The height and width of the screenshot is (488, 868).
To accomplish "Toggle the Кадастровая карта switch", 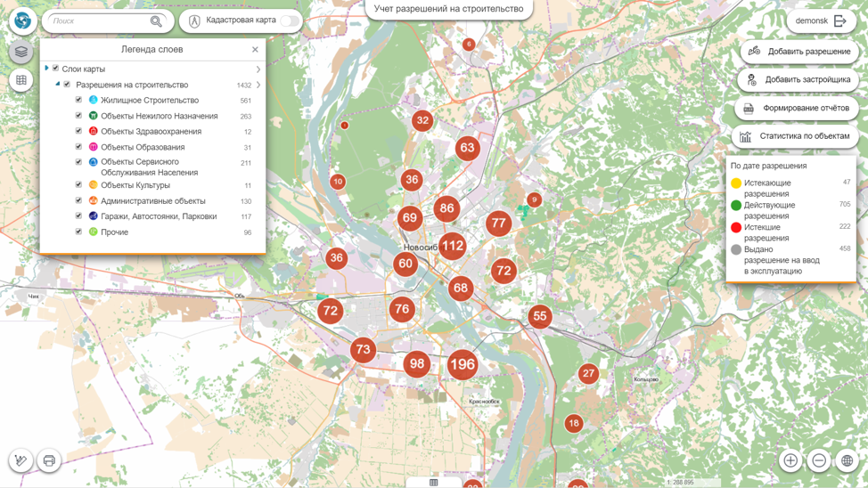I will [290, 20].
